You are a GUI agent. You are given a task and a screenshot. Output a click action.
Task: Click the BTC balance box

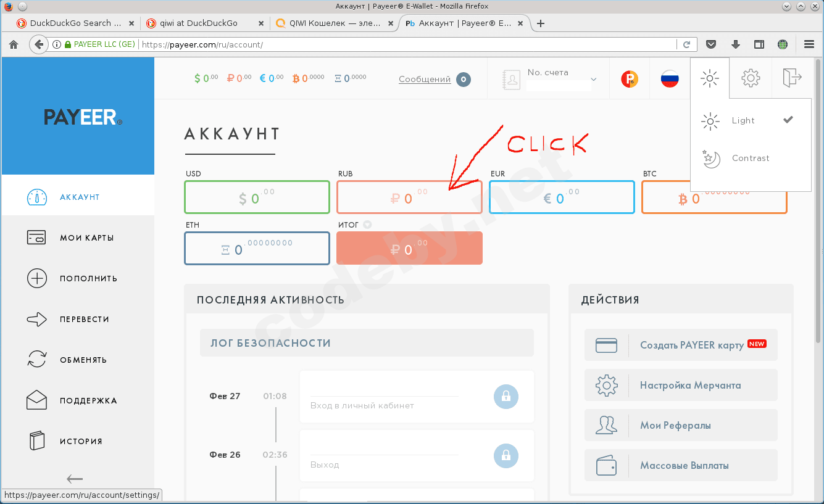click(714, 197)
